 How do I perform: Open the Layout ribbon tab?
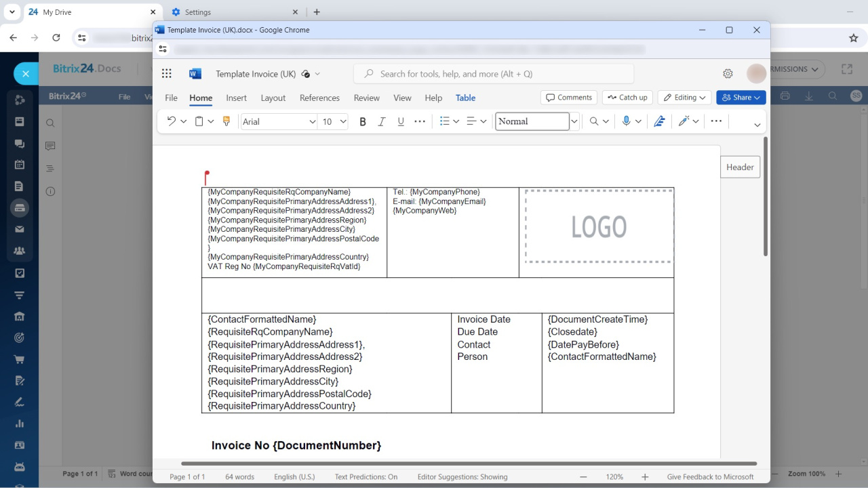273,98
